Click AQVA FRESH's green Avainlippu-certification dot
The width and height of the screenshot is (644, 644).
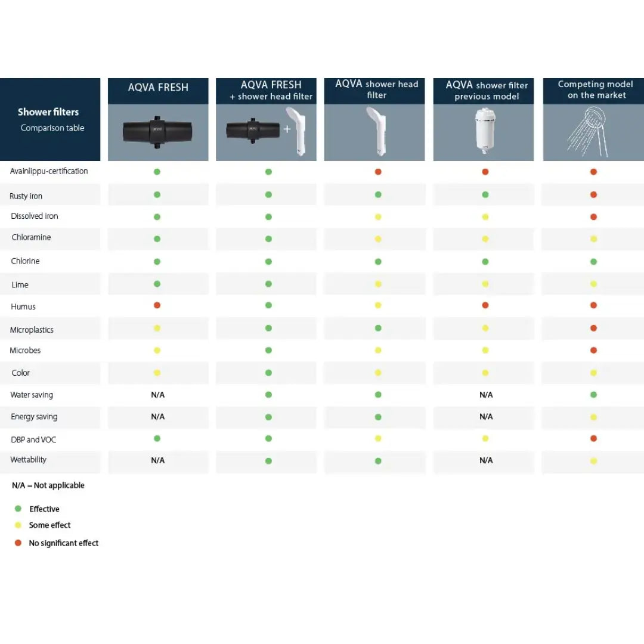click(x=157, y=172)
